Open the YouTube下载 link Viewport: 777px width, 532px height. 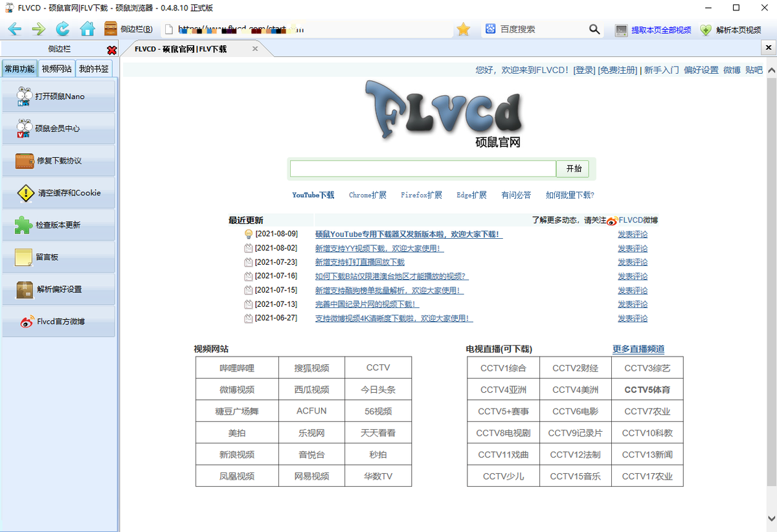pos(313,195)
